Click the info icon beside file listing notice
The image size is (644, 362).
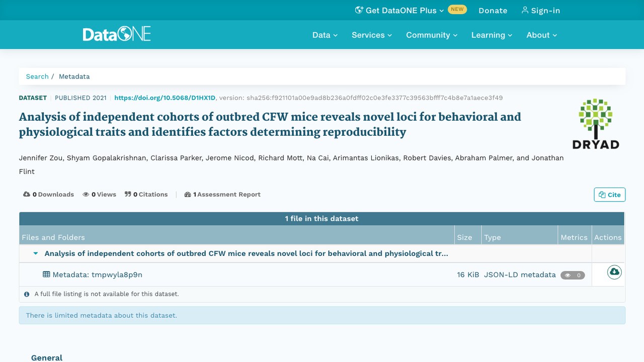(x=27, y=294)
